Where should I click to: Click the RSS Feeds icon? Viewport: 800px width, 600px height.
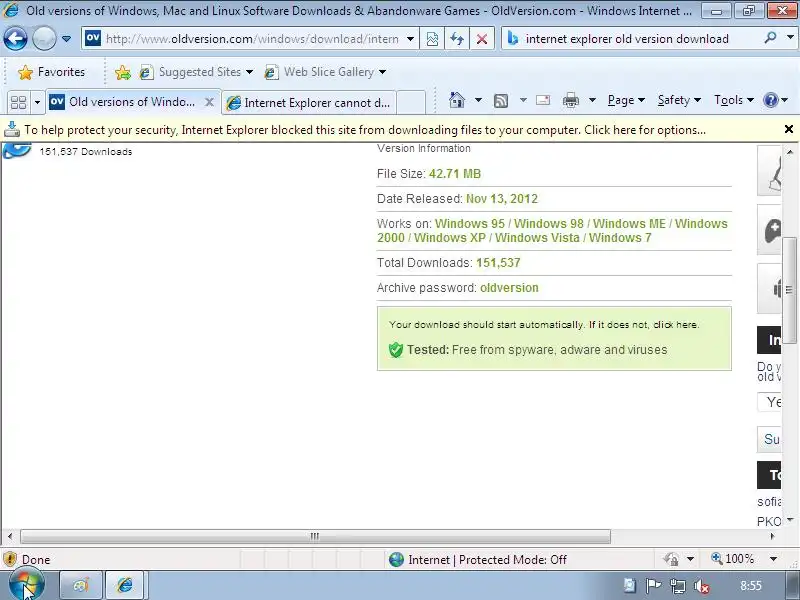(x=501, y=101)
